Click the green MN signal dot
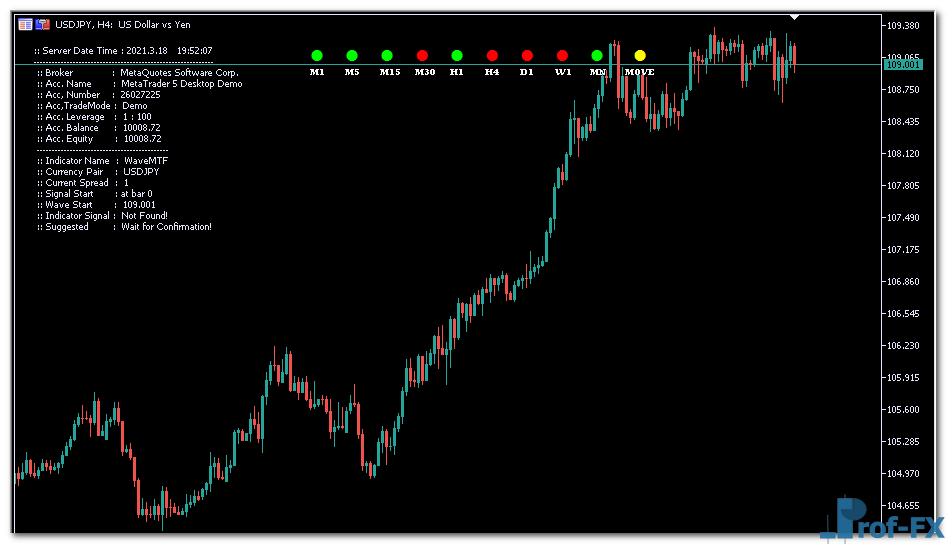This screenshot has width=947, height=544. [x=597, y=56]
